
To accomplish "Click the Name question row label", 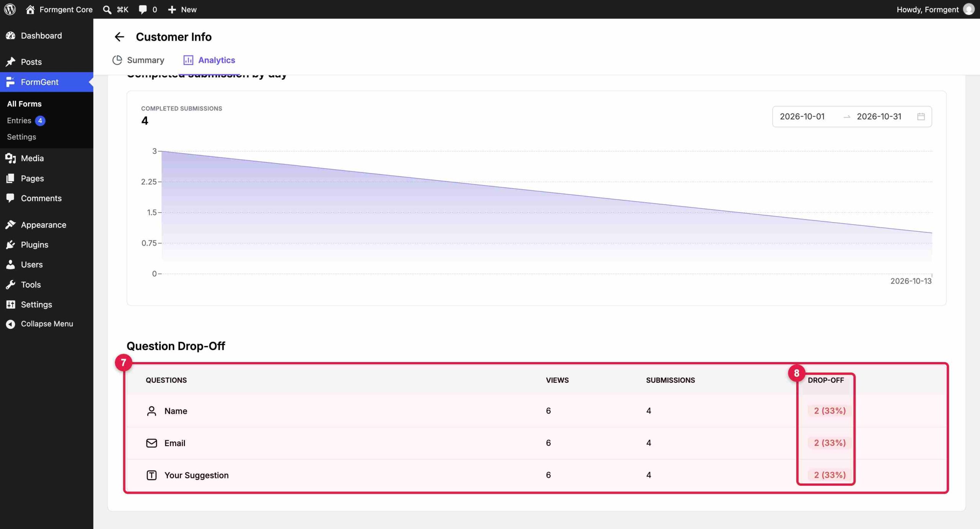I will coord(176,411).
